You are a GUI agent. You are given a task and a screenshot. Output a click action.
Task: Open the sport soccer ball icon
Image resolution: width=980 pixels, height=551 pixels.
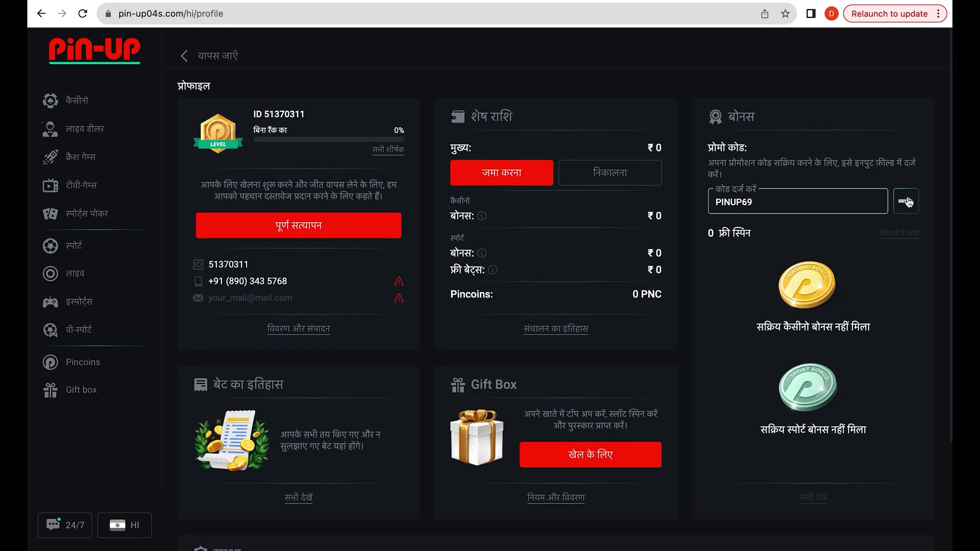point(50,246)
